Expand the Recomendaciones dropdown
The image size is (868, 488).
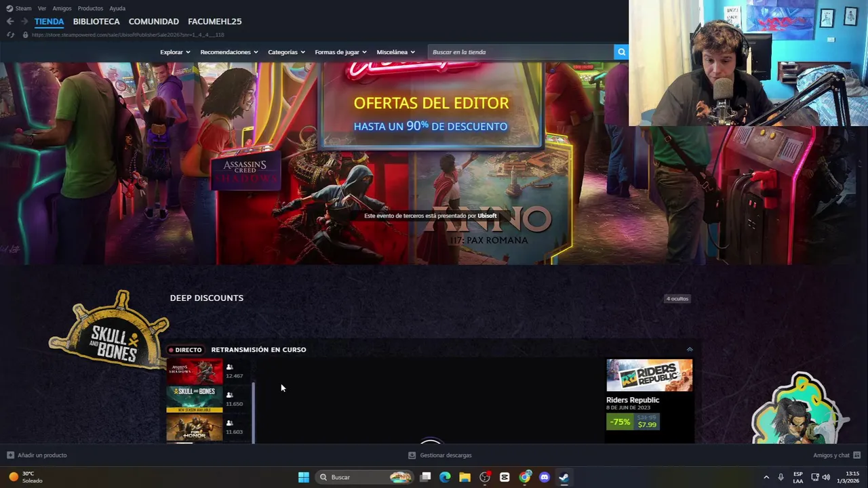point(229,52)
